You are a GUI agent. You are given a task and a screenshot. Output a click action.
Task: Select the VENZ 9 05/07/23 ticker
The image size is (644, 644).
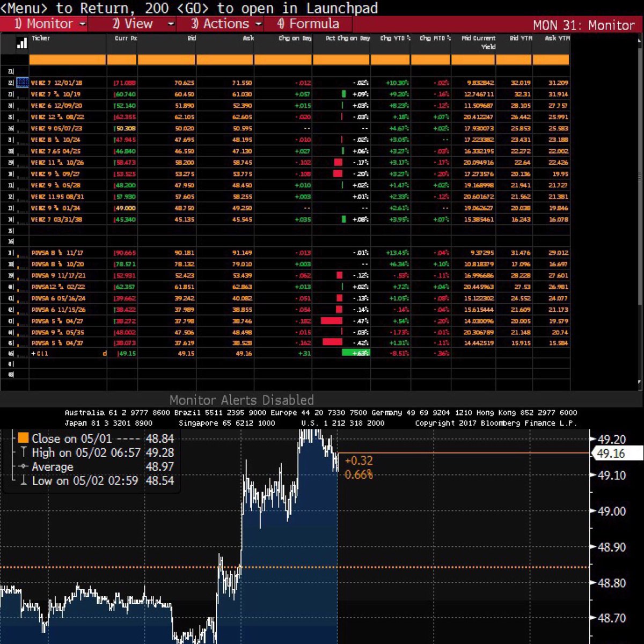(x=57, y=128)
